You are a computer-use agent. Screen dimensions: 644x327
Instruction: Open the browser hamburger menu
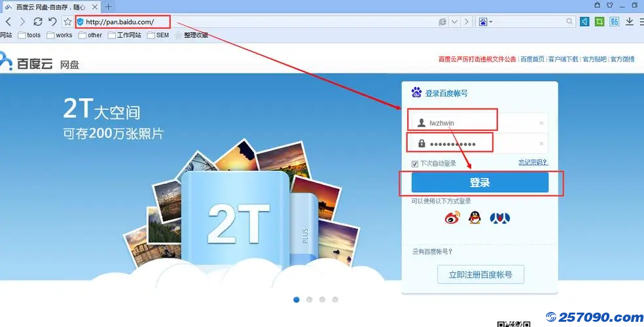click(x=641, y=22)
